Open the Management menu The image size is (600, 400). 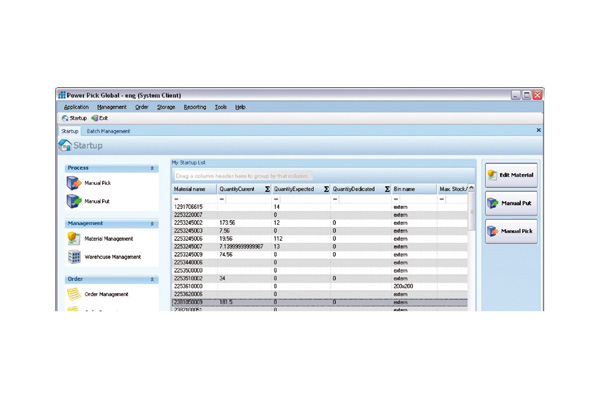coord(111,107)
